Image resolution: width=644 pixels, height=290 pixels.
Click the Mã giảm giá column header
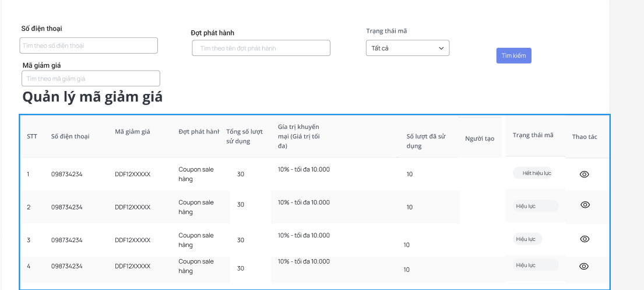point(133,132)
